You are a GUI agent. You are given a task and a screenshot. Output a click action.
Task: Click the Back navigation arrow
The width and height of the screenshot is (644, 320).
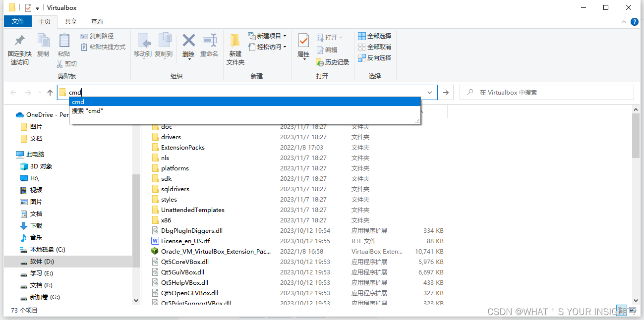point(13,93)
